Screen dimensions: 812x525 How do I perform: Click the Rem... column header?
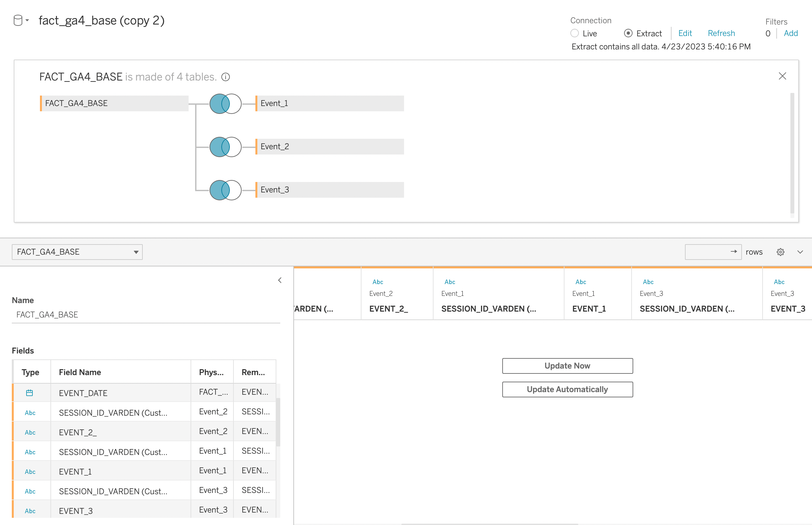(254, 372)
